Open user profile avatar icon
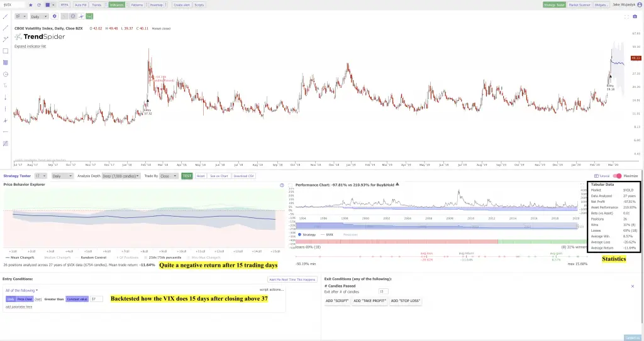The height and width of the screenshot is (341, 644). click(639, 5)
